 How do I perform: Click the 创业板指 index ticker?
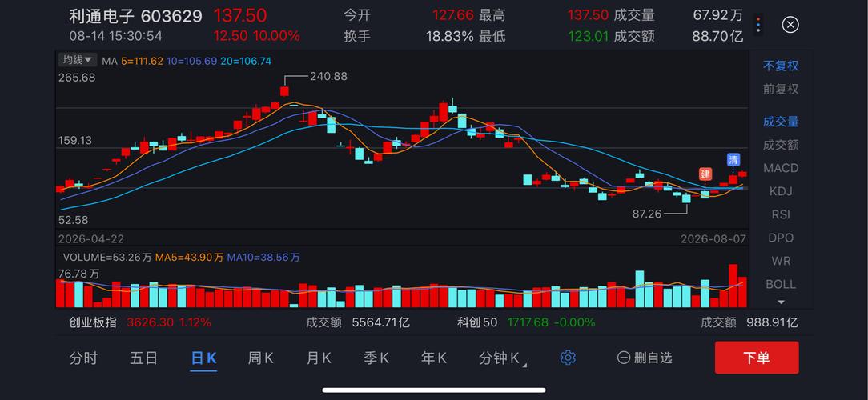[x=92, y=322]
